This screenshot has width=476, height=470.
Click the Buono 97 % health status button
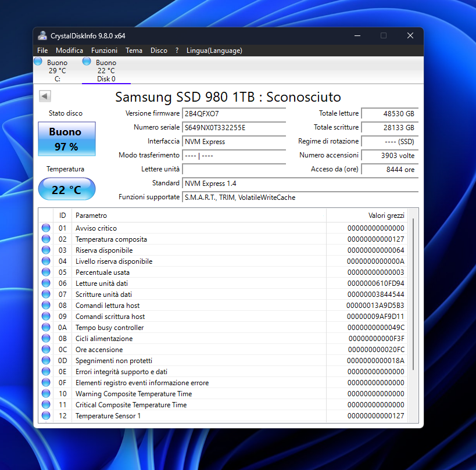pyautogui.click(x=67, y=139)
